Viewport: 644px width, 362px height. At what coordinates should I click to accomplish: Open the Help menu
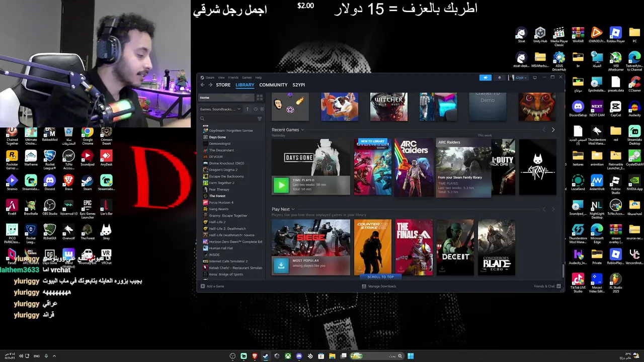pos(258,77)
